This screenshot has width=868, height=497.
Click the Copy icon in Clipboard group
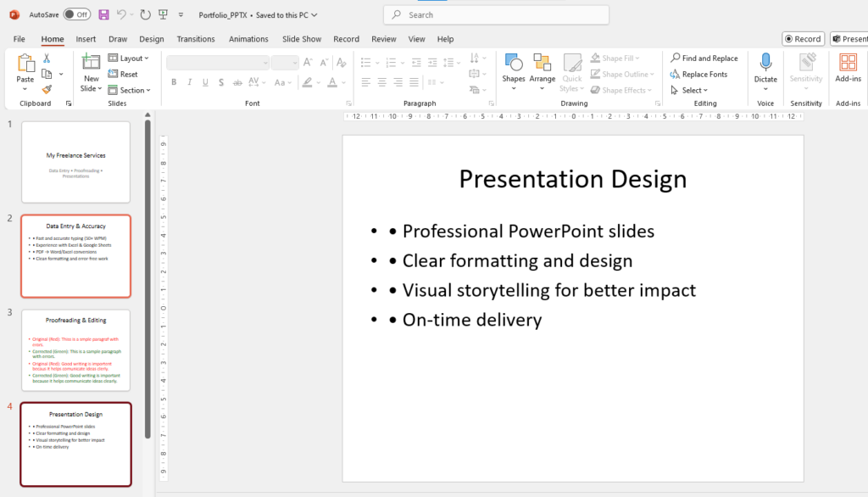coord(47,74)
